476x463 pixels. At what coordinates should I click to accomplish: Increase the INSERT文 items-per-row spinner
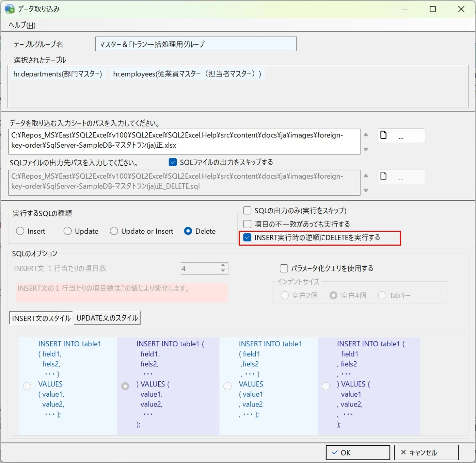tap(223, 265)
